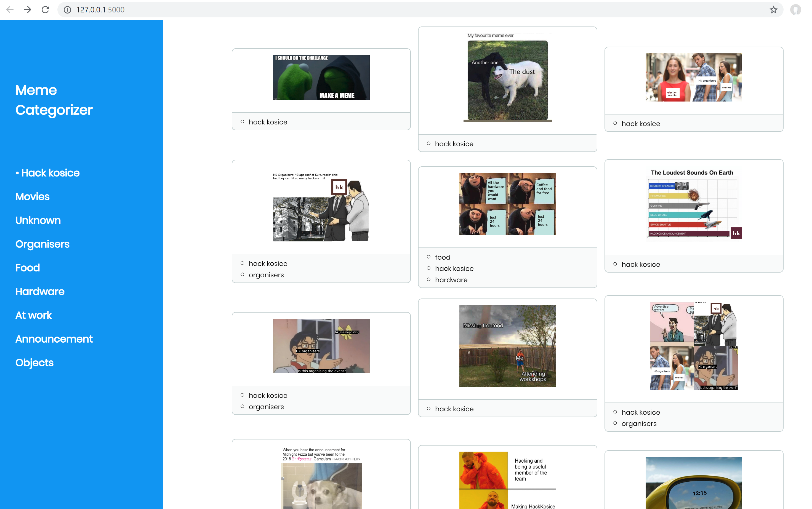Select the Hack kosice category
812x509 pixels.
point(50,173)
